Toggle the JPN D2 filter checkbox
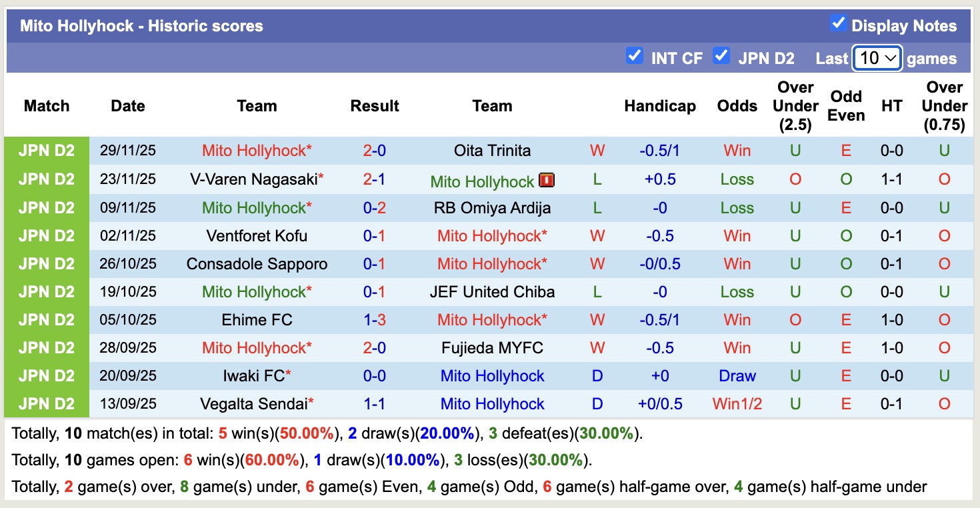980x508 pixels. pos(721,57)
